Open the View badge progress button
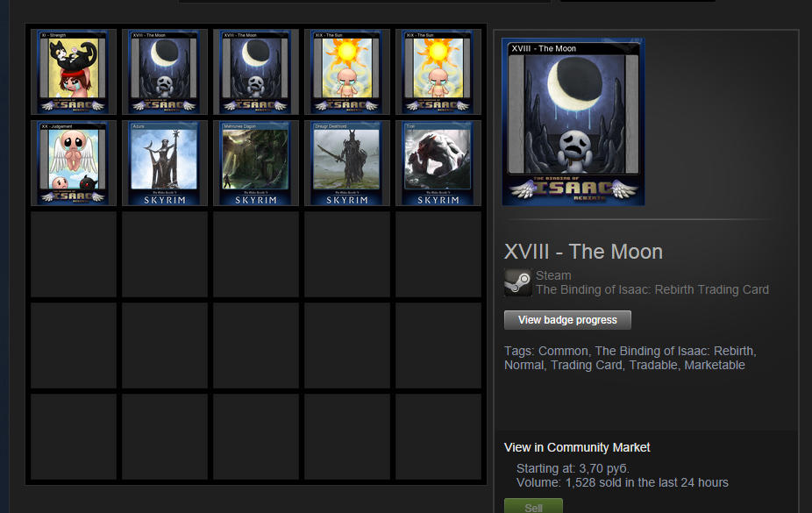This screenshot has height=513, width=812. [x=567, y=320]
